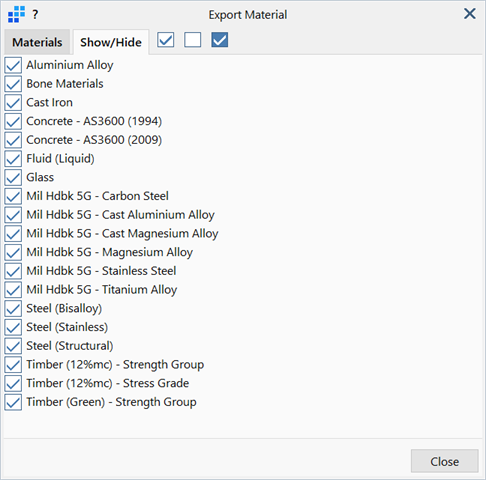This screenshot has width=486, height=480.
Task: Uncheck Concrete - AS3600 (2009)
Action: pyautogui.click(x=13, y=140)
